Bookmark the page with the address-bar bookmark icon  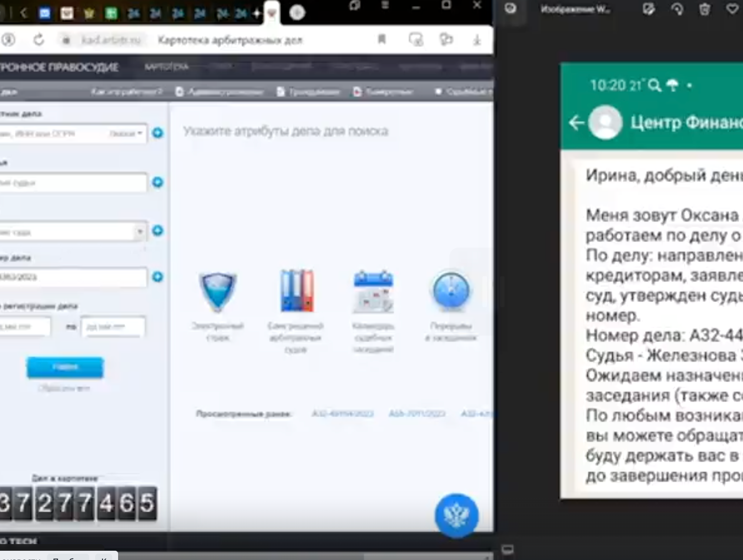pyautogui.click(x=382, y=39)
